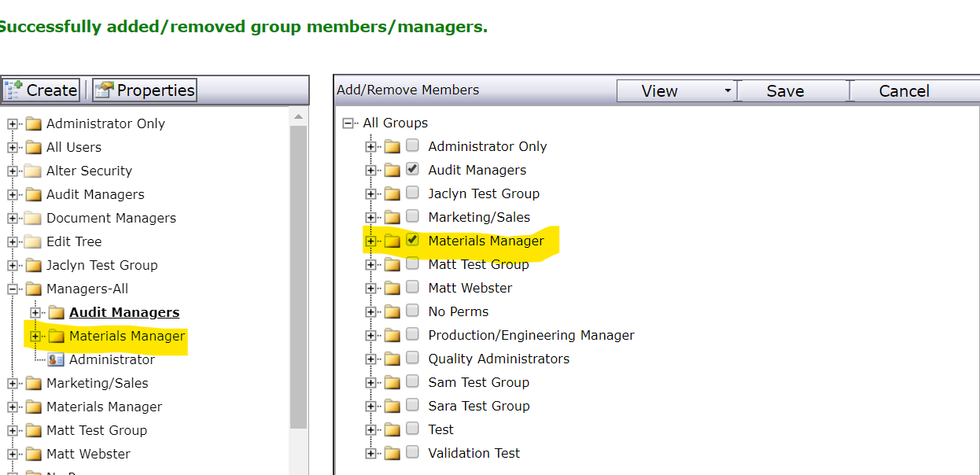Uncheck the Materials Manager checkbox
Viewport: 980px width, 475px height.
pos(412,240)
